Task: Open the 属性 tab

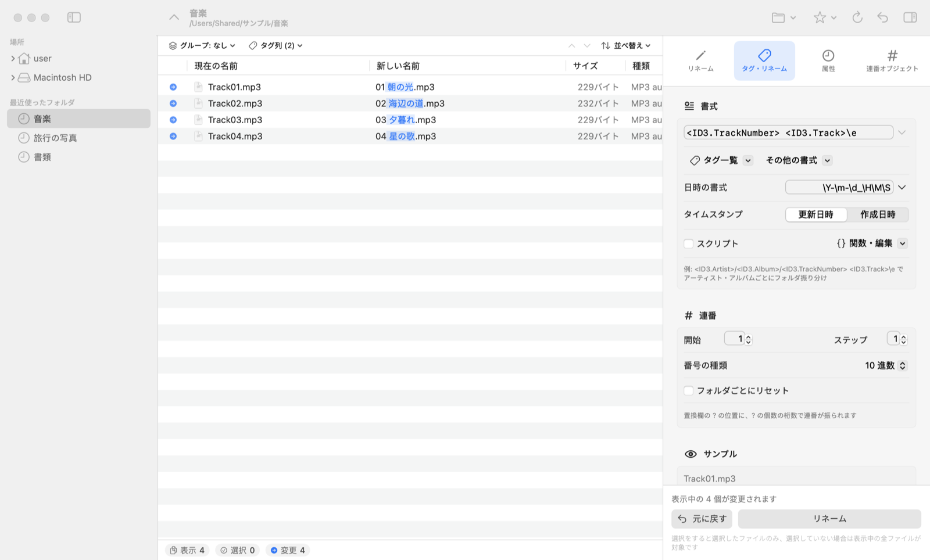Action: (828, 60)
